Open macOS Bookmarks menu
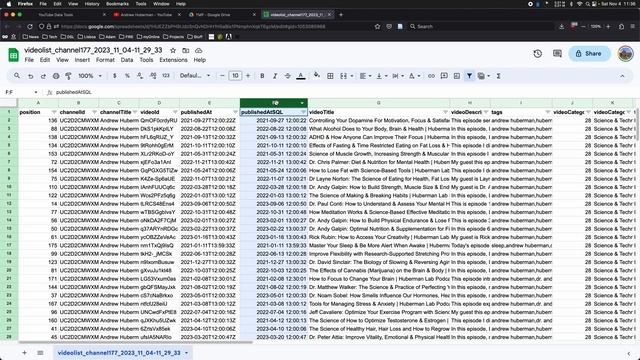This screenshot has width=640, height=360. [x=117, y=4]
